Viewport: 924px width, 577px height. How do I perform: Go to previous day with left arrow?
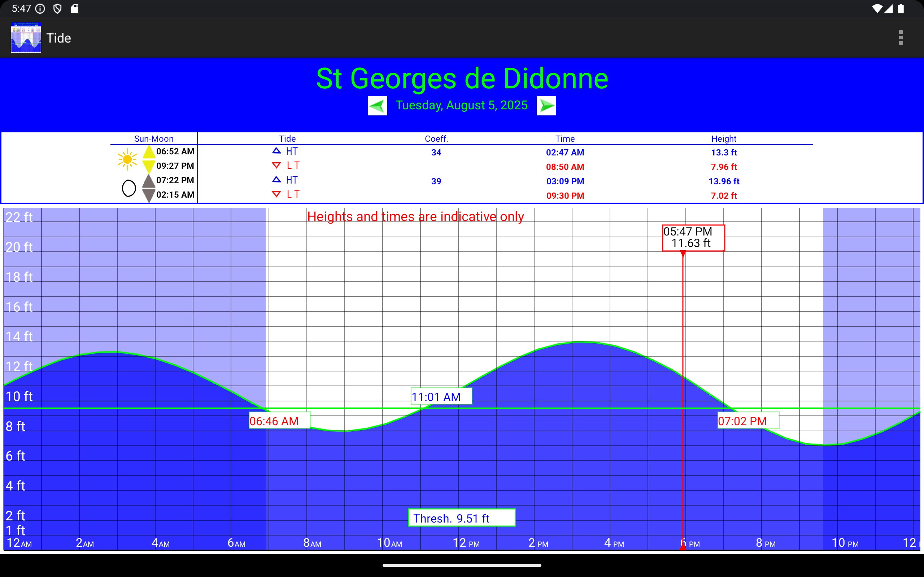(x=377, y=106)
